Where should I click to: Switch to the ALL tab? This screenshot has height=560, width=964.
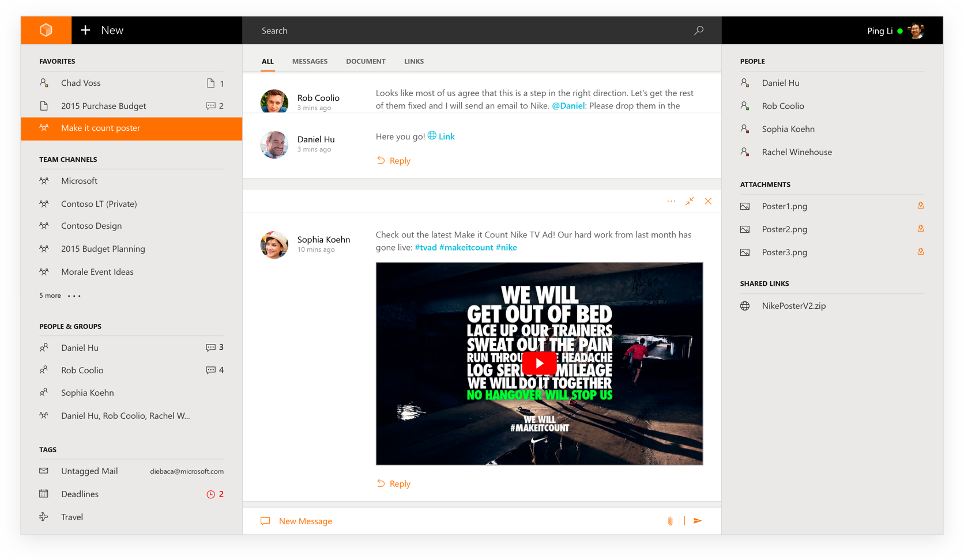point(268,61)
